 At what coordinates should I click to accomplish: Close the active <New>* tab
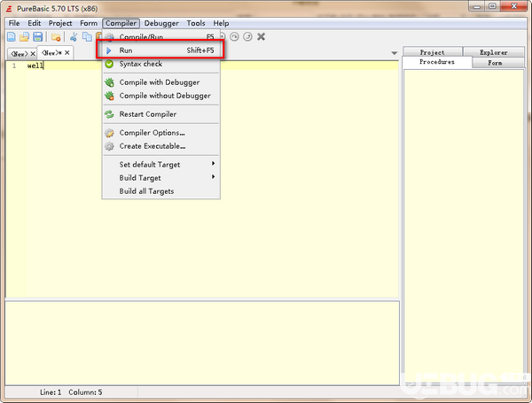[67, 52]
